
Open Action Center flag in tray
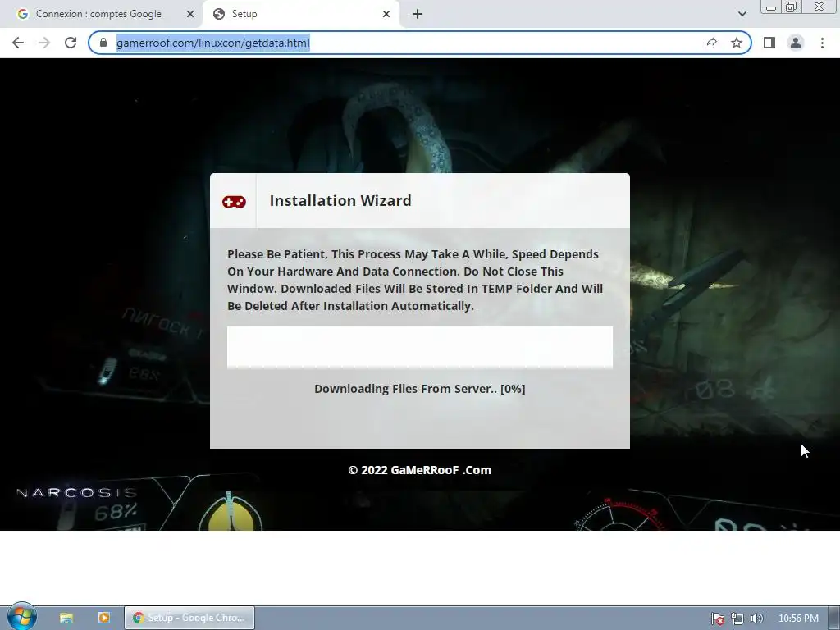pos(717,619)
